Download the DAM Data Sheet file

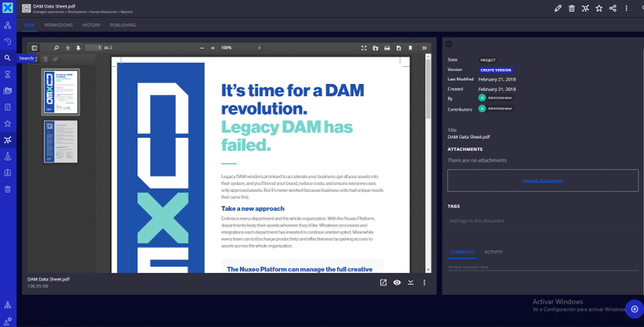411,283
